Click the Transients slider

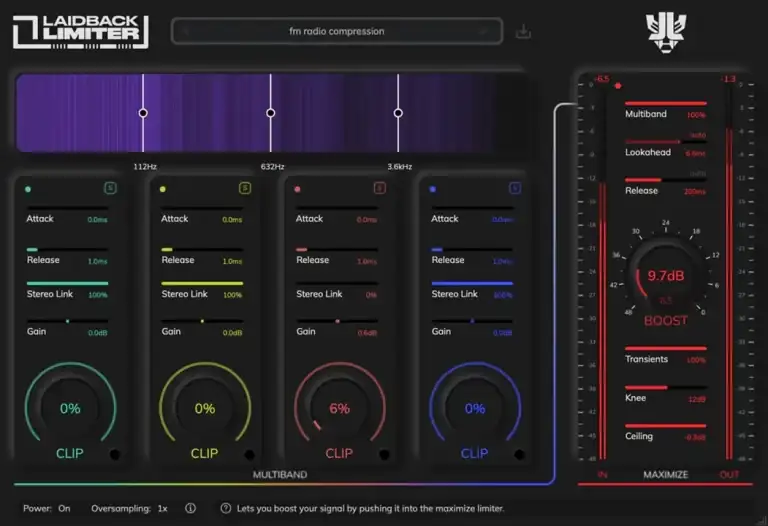(666, 349)
